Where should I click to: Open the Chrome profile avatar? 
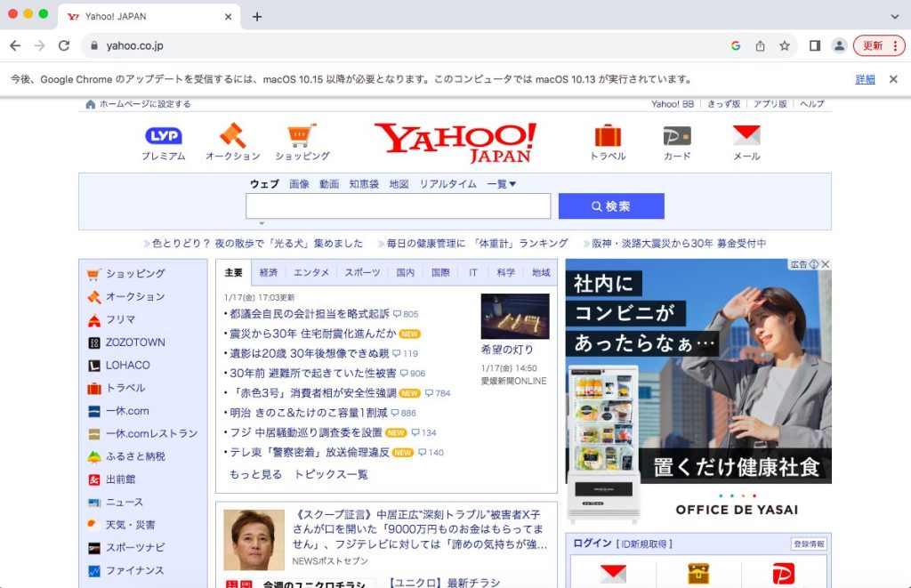[839, 46]
